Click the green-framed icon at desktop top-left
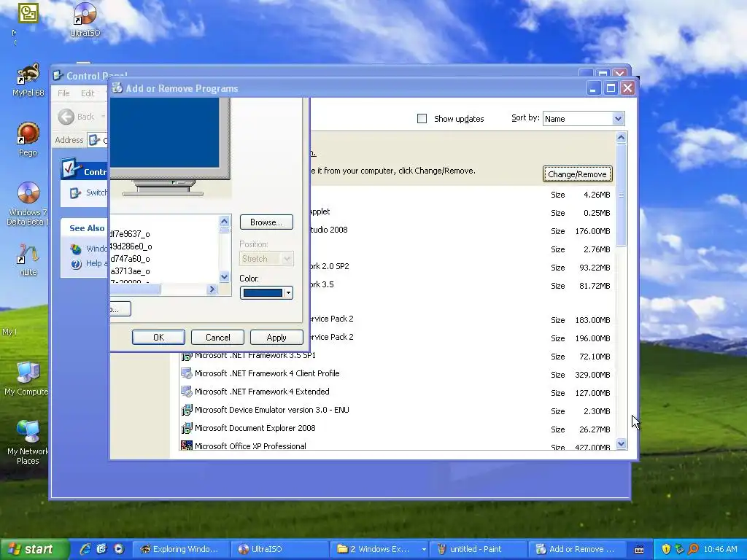The image size is (747, 560). (28, 13)
